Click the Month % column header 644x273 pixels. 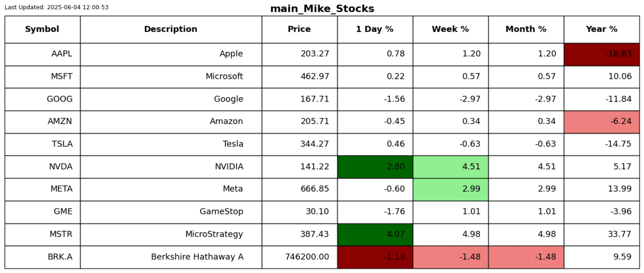point(526,29)
